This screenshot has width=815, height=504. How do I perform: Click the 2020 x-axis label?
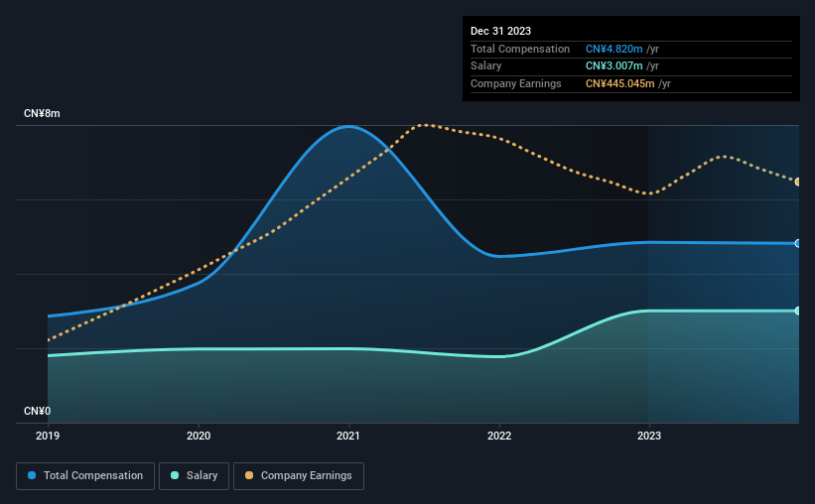pyautogui.click(x=199, y=436)
